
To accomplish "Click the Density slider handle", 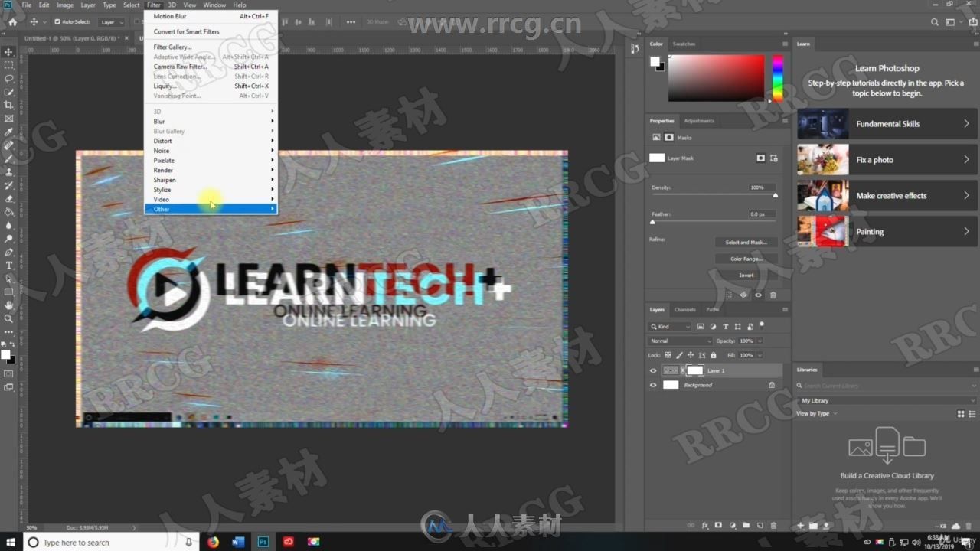I will click(x=775, y=196).
